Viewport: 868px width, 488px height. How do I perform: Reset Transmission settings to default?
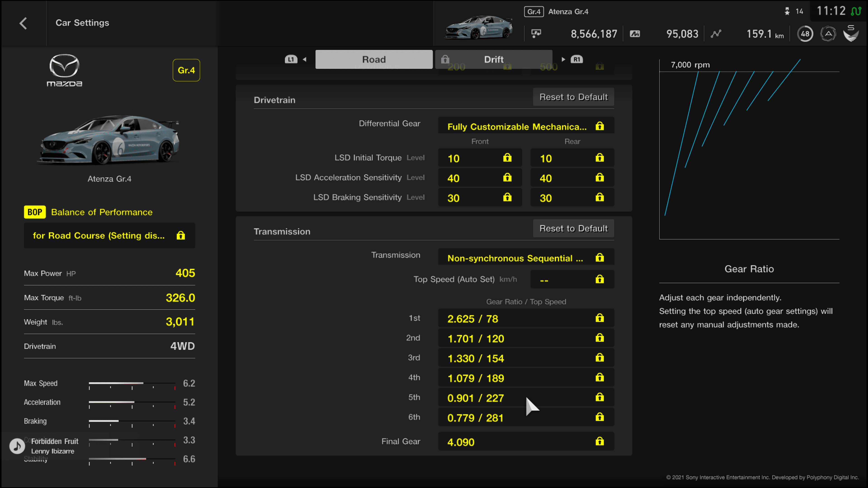coord(573,228)
